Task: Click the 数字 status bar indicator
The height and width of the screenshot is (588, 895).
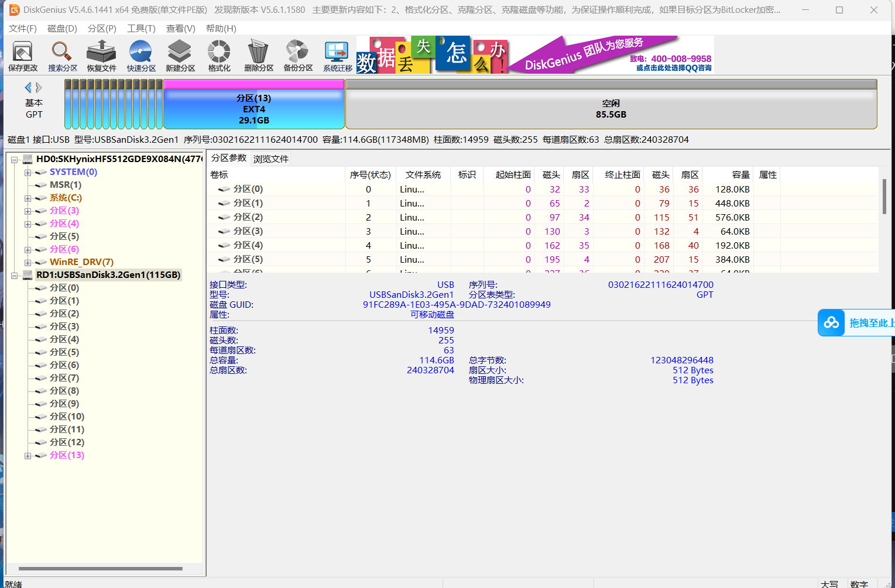Action: pyautogui.click(x=859, y=584)
